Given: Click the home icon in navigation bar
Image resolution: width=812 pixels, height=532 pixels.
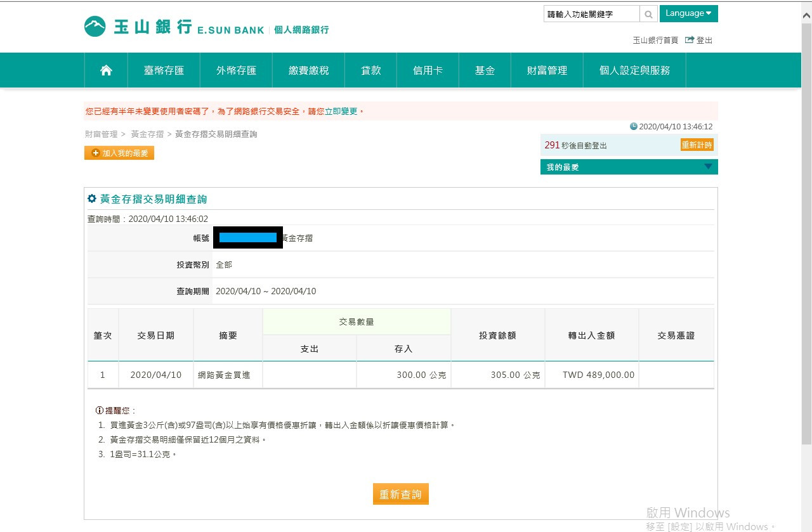Looking at the screenshot, I should [x=106, y=70].
